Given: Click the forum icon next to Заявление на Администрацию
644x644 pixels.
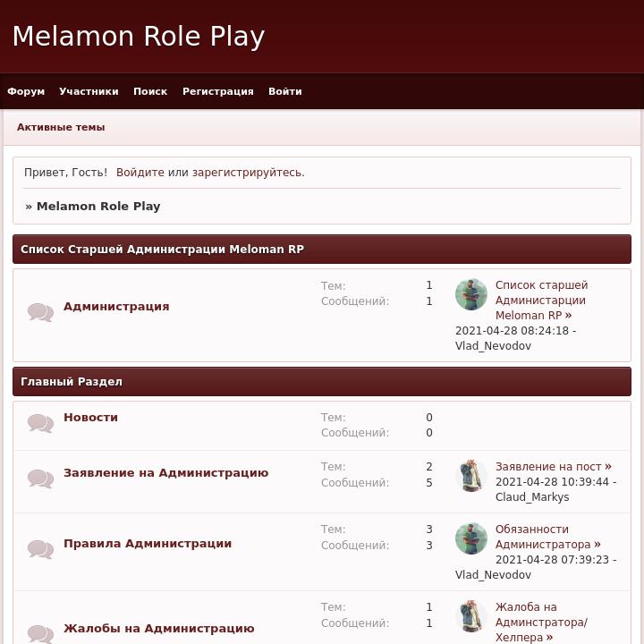Looking at the screenshot, I should tap(40, 479).
